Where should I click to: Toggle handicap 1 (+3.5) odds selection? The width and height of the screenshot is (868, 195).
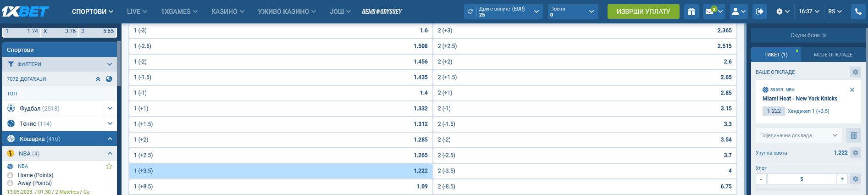click(x=281, y=171)
